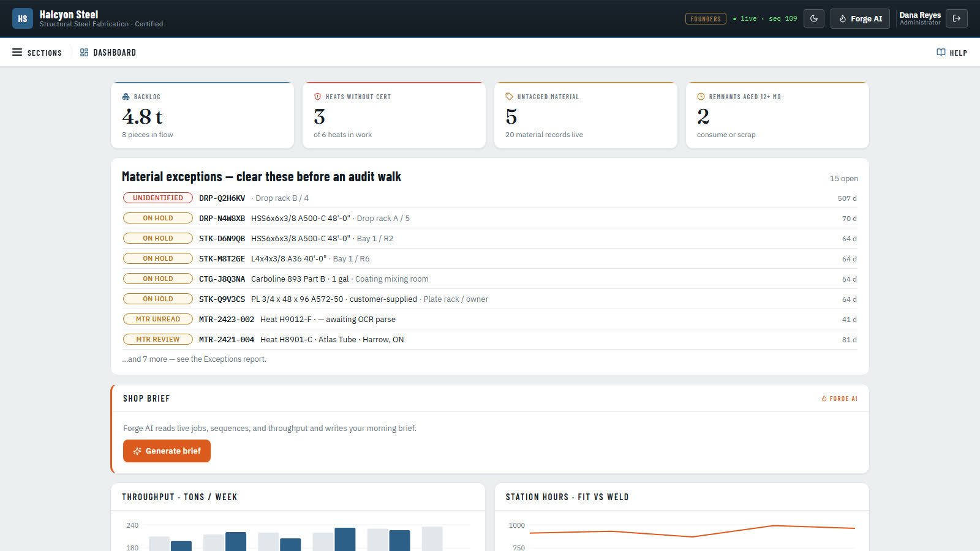Click the 507 d age for DRP-Q2H6KV
Screen dimensions: 980x551
[847, 198]
